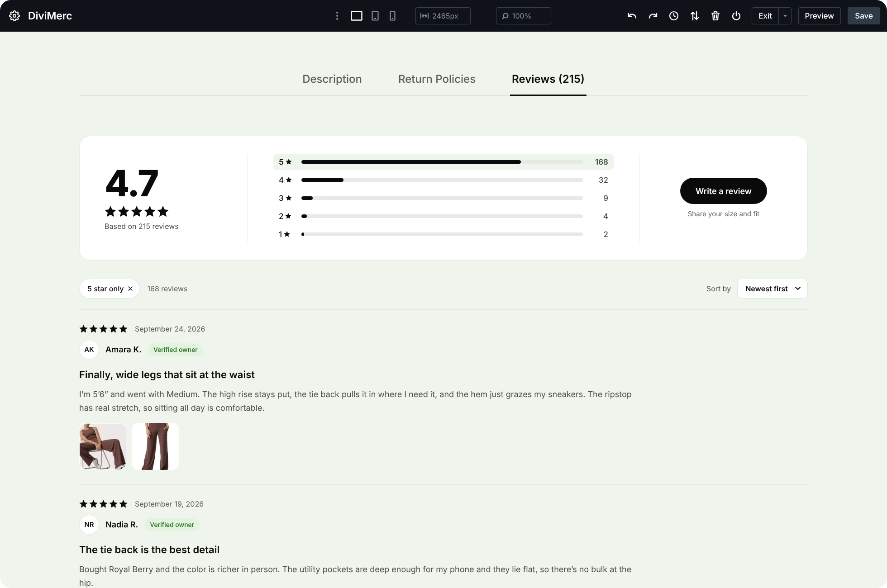
Task: Filter by the 5 star rating bar
Action: (443, 162)
